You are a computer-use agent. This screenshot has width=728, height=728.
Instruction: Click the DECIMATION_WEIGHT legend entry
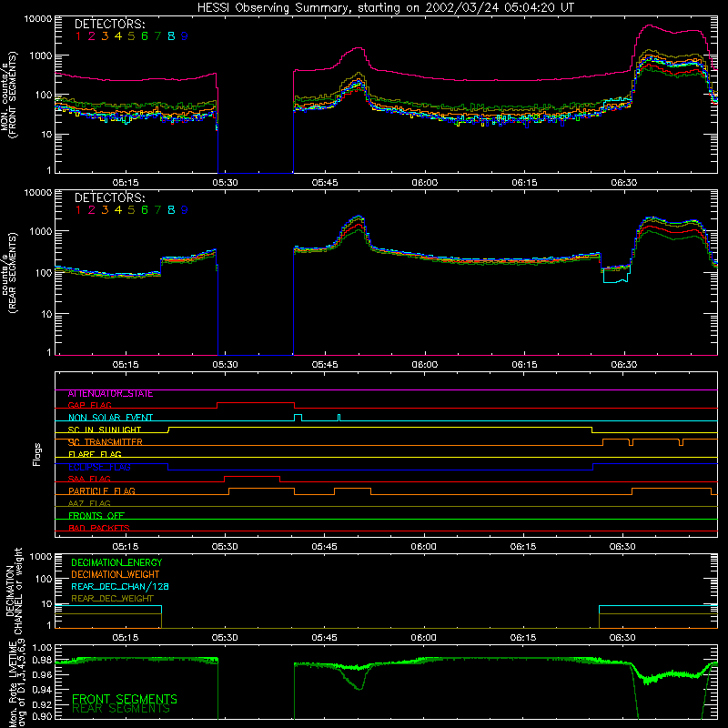(116, 575)
